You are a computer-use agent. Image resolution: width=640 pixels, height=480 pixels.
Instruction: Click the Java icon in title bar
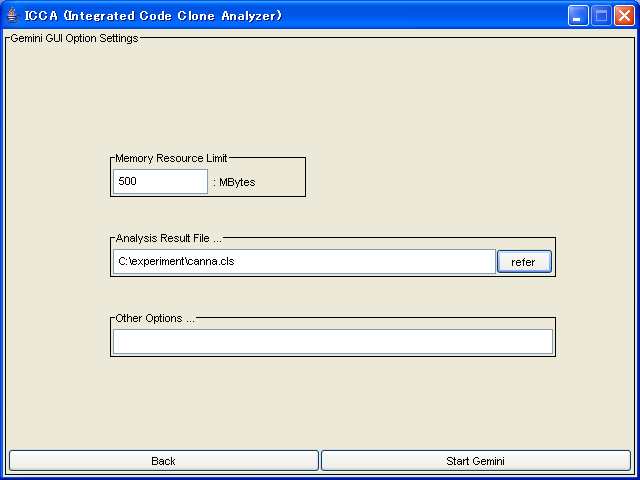pos(12,15)
